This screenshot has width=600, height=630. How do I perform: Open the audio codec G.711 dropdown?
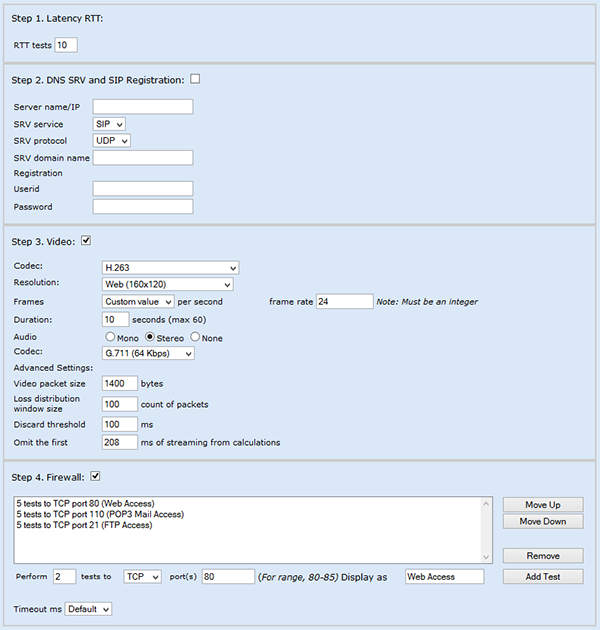click(148, 353)
